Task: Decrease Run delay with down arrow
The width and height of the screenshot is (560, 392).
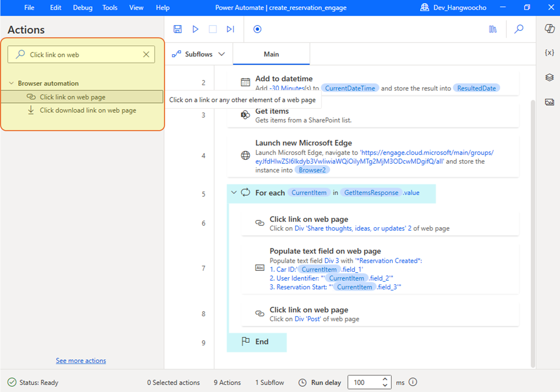Action: pos(385,385)
